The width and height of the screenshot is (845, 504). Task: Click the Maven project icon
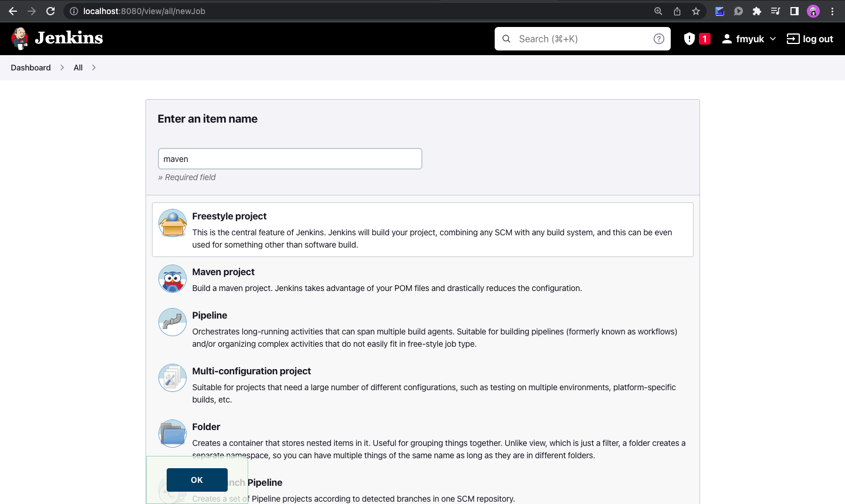[172, 278]
